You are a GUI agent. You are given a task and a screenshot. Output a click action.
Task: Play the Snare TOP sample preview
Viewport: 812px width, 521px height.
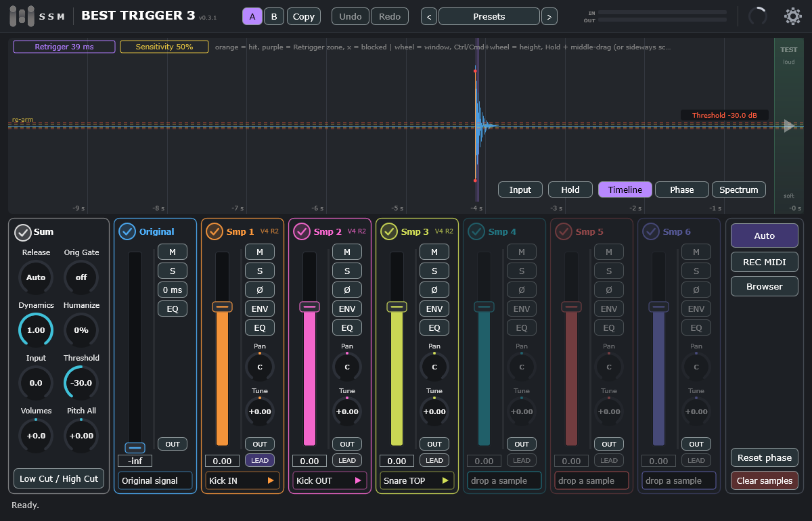coord(445,481)
